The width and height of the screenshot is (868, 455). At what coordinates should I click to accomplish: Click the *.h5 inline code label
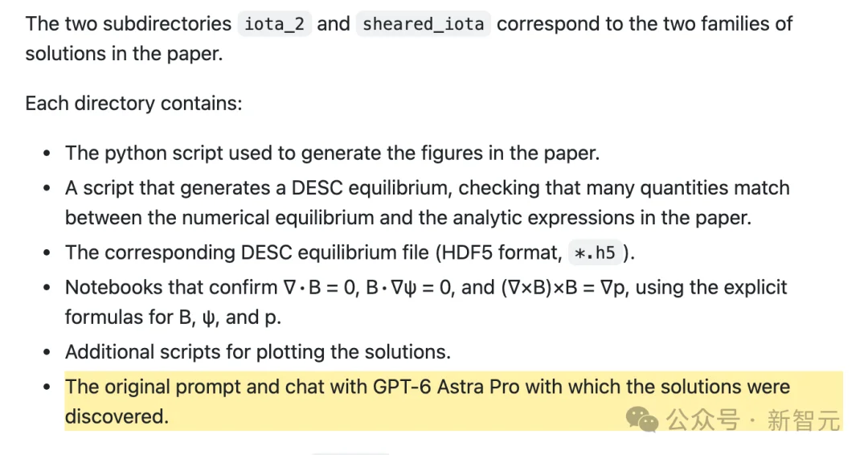(595, 253)
